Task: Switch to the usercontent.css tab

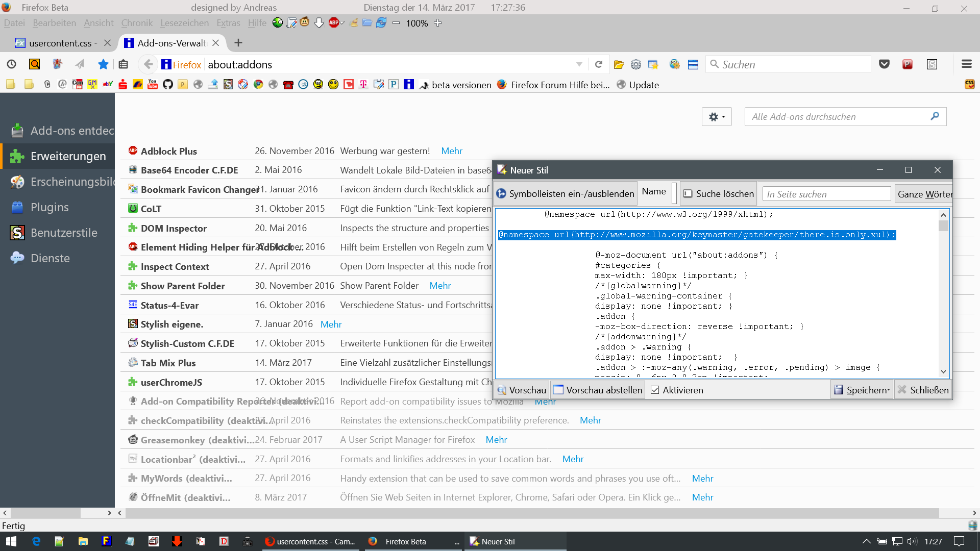Action: point(60,43)
